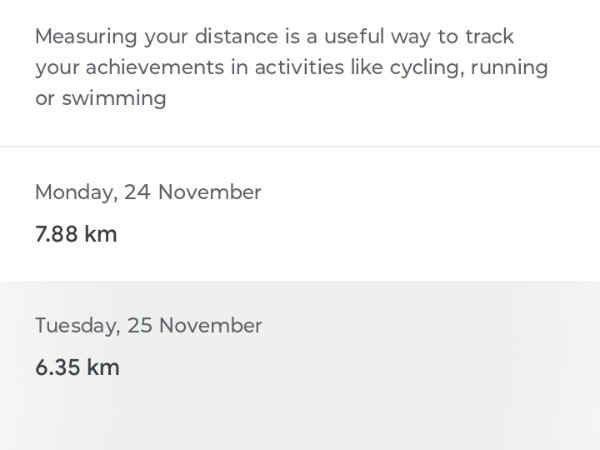600x450 pixels.
Task: Open the Tuesday, 25 November distance entry
Action: [300, 348]
